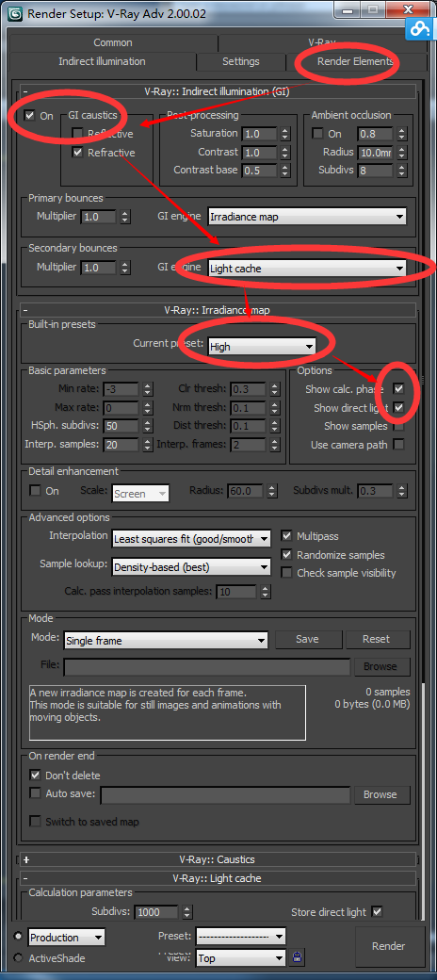The width and height of the screenshot is (437, 980).
Task: Open the Settings tab
Action: click(241, 61)
